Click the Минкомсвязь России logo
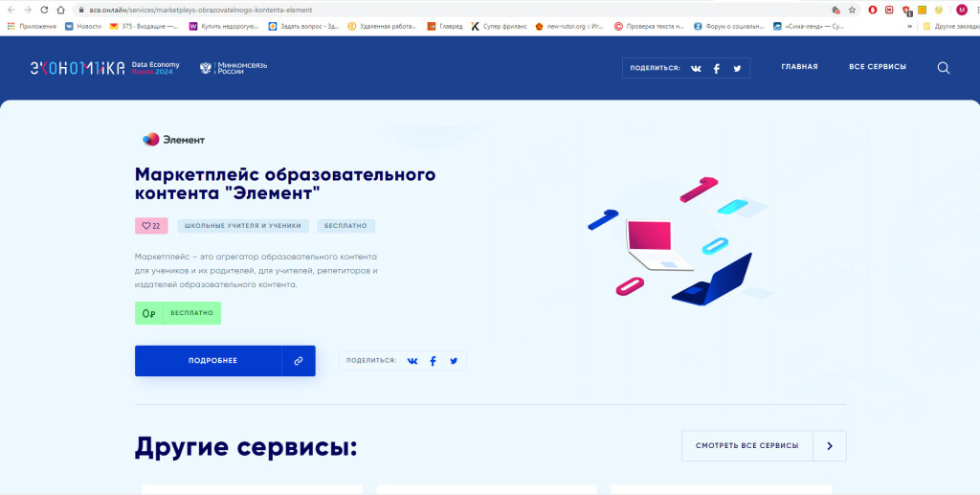Screen dimensions: 980x495 pos(234,68)
